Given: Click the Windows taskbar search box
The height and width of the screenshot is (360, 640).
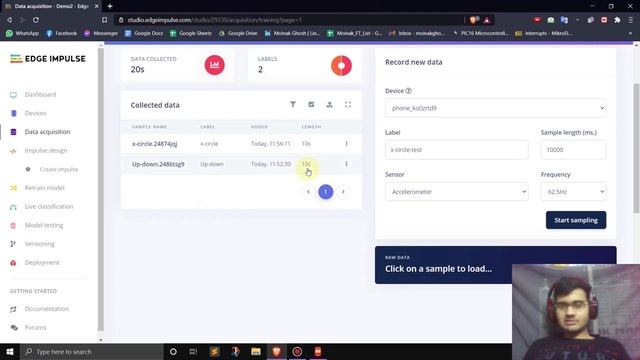Looking at the screenshot, I should 92,351.
